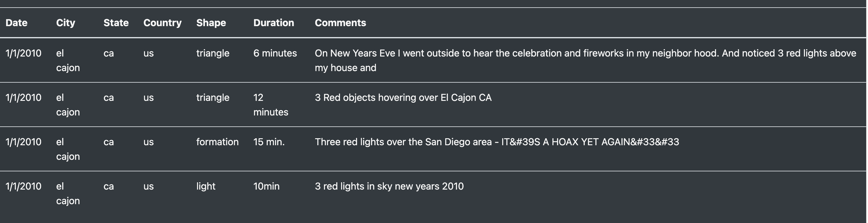The width and height of the screenshot is (868, 223).
Task: Click the Comments column header
Action: coord(340,22)
